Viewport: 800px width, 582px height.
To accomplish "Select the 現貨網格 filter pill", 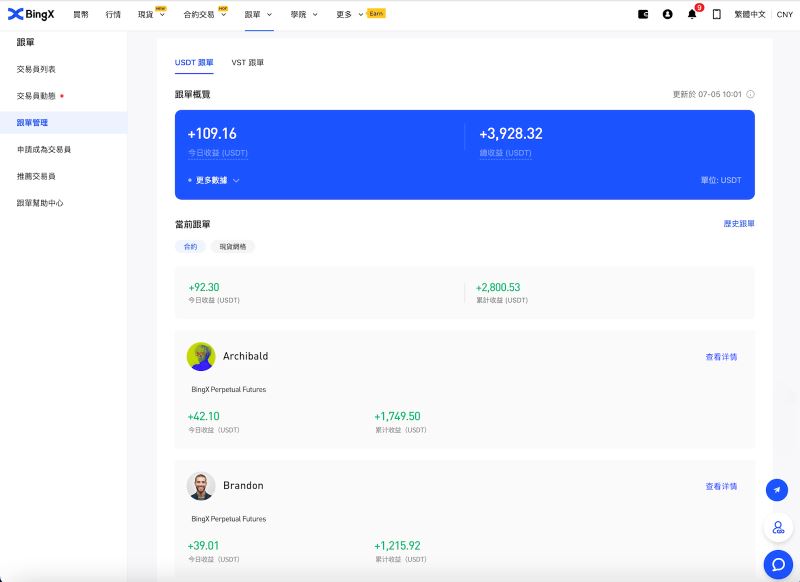I will 233,246.
